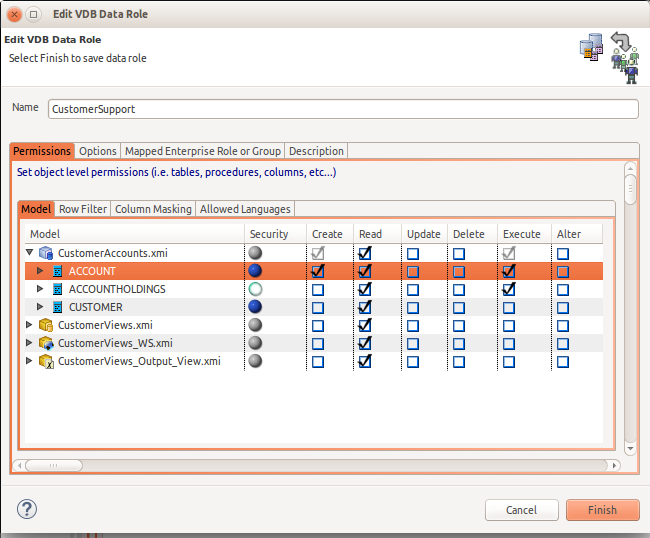Click the CustomerViews_WS.xmi model icon
The width and height of the screenshot is (650, 538).
pyautogui.click(x=46, y=343)
